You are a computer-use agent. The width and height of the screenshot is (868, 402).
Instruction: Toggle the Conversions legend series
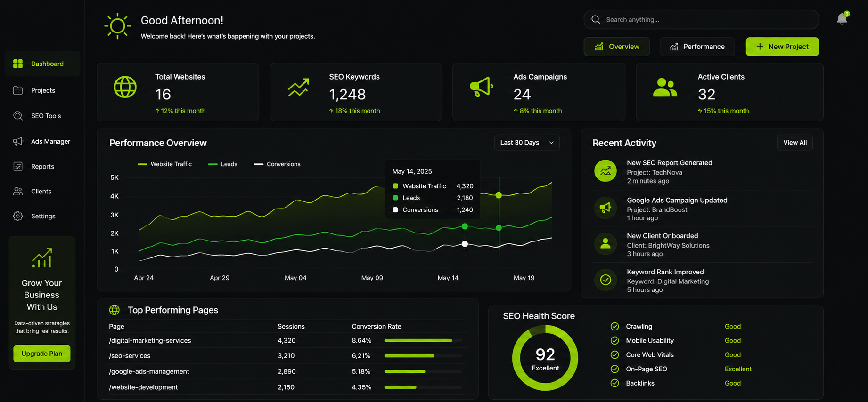[277, 164]
